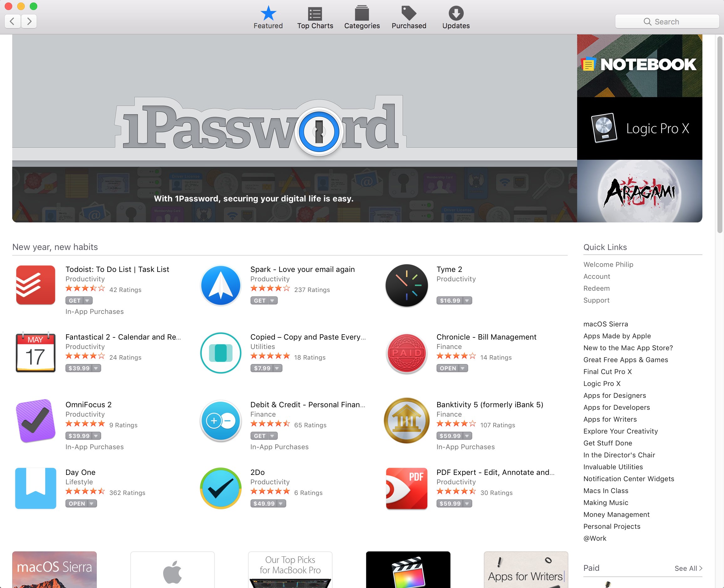The height and width of the screenshot is (588, 724).
Task: Expand the $49.99 dropdown for 2Do
Action: point(281,504)
